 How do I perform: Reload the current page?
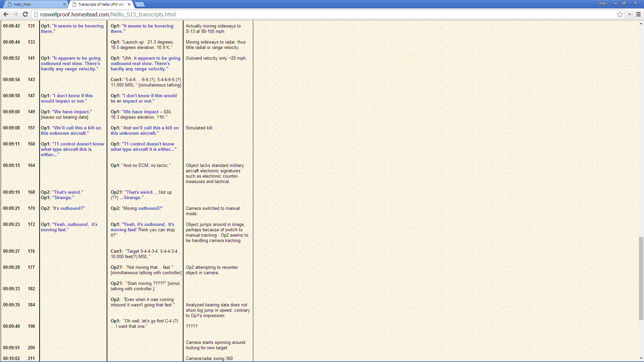pos(25,14)
